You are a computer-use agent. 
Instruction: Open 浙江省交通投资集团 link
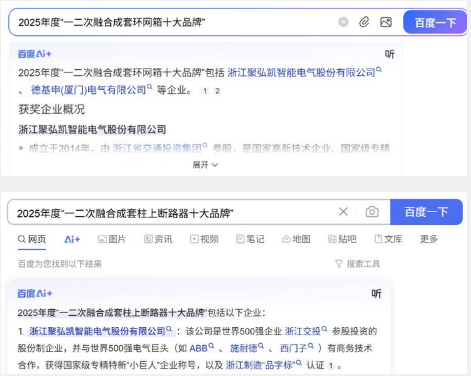click(160, 148)
